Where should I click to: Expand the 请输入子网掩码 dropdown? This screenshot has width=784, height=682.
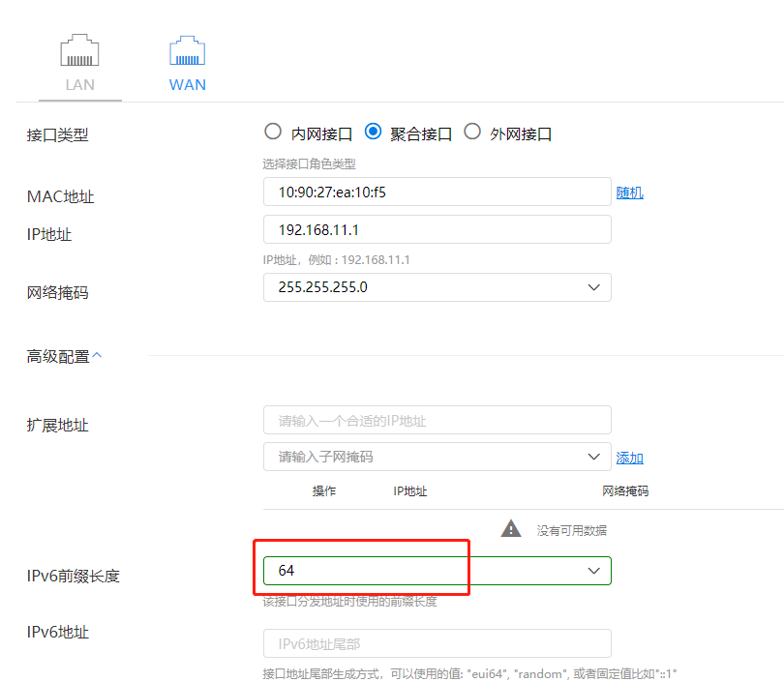tap(437, 457)
